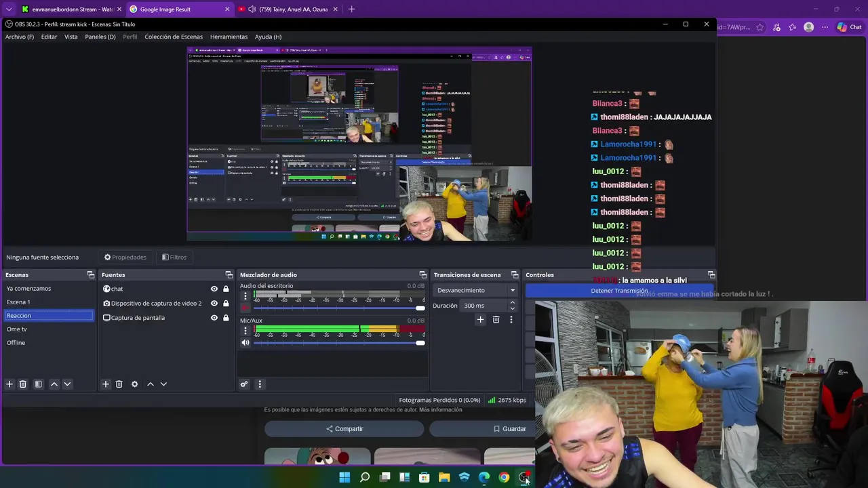
Task: Toggle visibility of Dispositivo de captura de video 2
Action: click(x=214, y=303)
